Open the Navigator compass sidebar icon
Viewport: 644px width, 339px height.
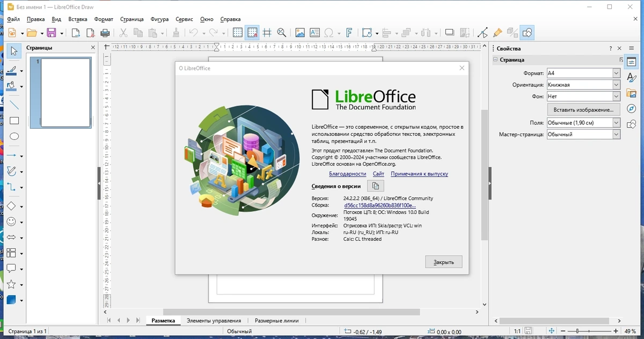(632, 109)
